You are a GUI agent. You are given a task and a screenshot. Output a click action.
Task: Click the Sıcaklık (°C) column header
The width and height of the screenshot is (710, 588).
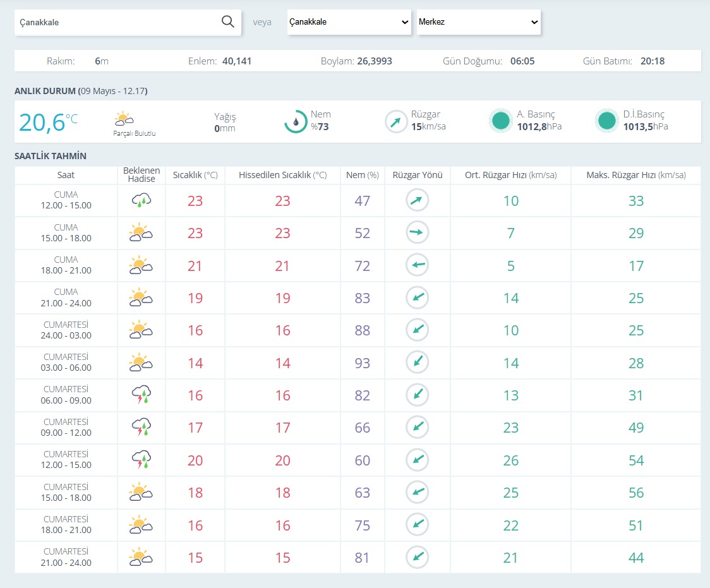(195, 175)
